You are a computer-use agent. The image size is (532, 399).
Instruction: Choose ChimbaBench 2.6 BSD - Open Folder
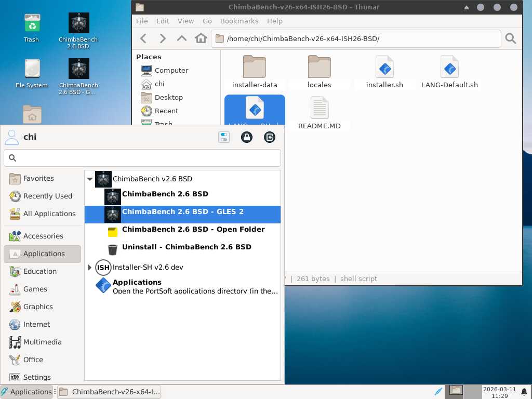(182, 232)
